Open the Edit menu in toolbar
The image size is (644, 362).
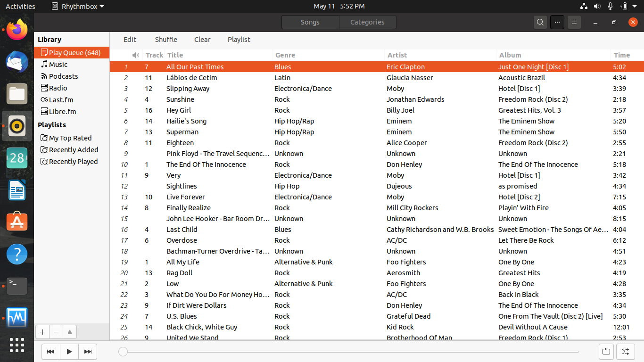click(x=130, y=40)
